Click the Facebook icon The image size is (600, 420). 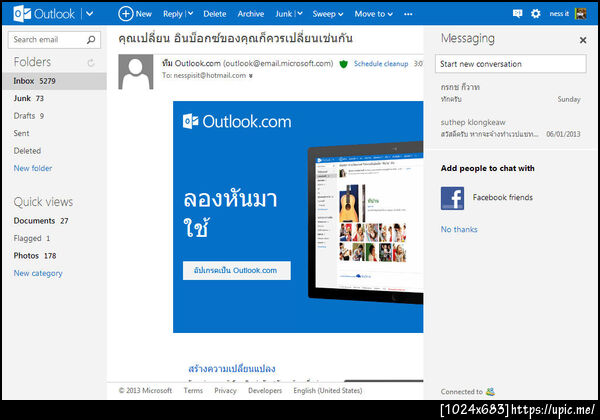click(452, 198)
